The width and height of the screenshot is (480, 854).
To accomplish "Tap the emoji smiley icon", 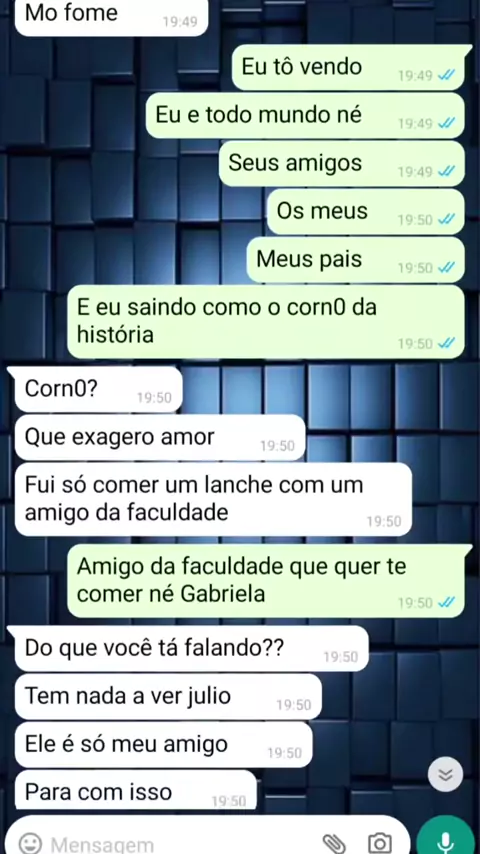I will coord(30,844).
